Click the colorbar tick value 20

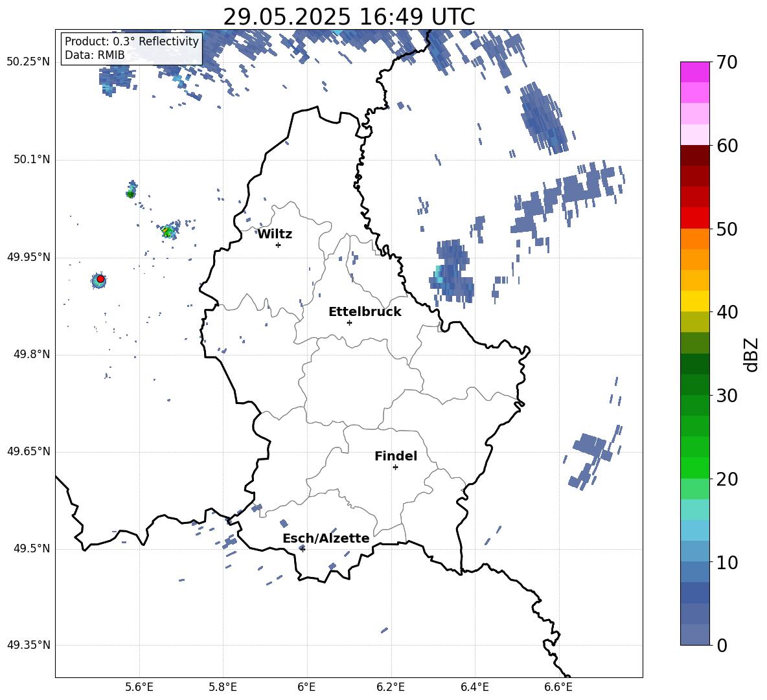tap(727, 479)
